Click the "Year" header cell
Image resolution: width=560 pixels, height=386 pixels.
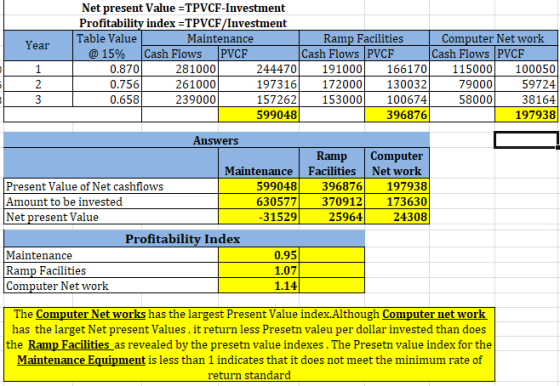tap(38, 45)
